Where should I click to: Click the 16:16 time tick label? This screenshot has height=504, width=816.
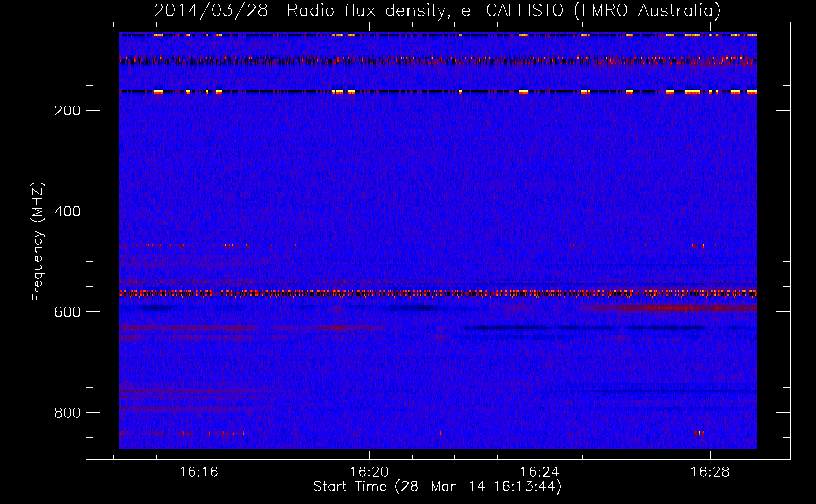click(199, 472)
